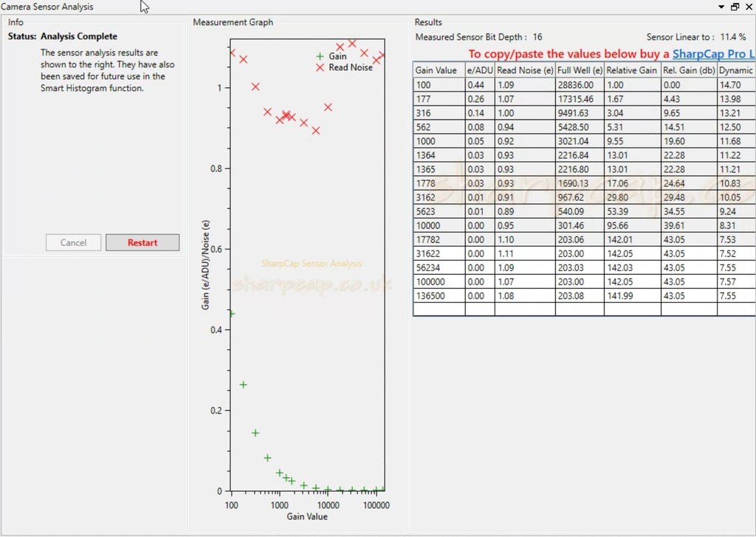Click e/ADU value 0.44
756x537 pixels.
[480, 85]
